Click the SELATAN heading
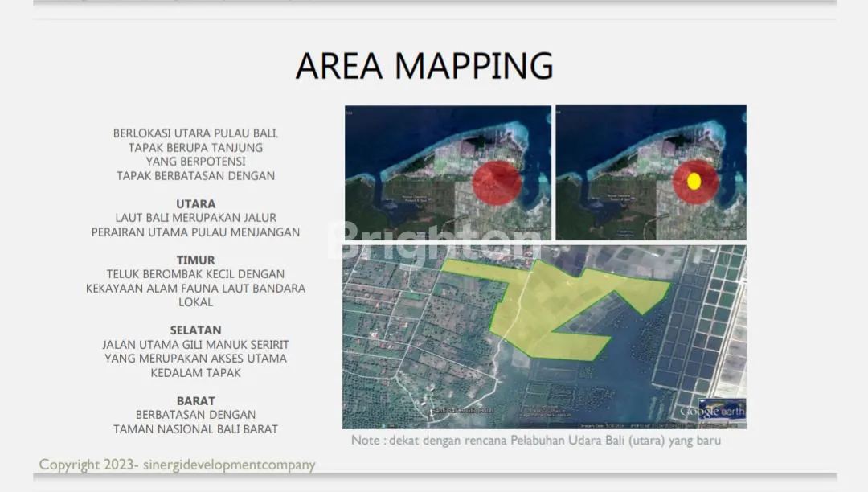 pyautogui.click(x=195, y=330)
